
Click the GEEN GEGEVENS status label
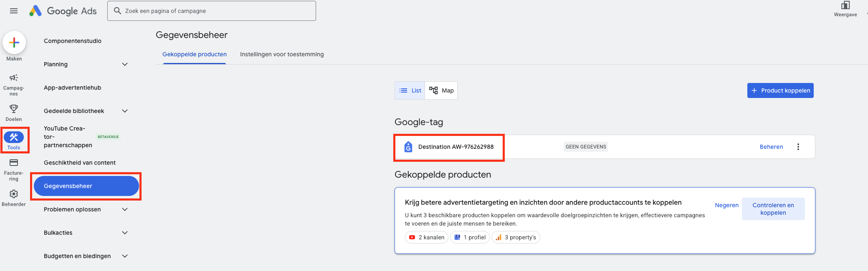(586, 147)
